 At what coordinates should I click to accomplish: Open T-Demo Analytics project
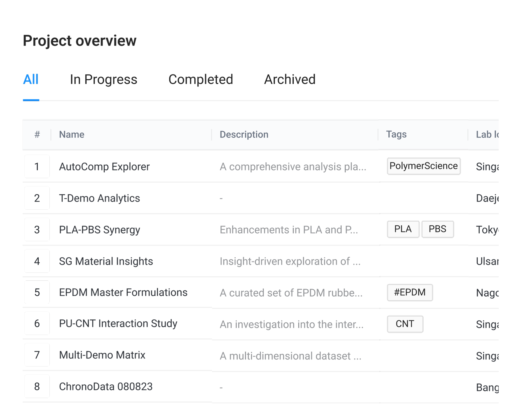[x=100, y=198]
